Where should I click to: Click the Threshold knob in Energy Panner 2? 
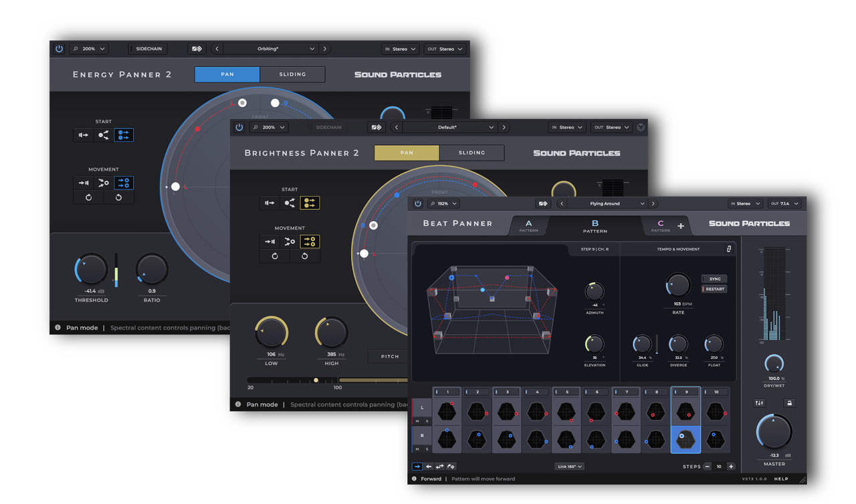[x=91, y=269]
